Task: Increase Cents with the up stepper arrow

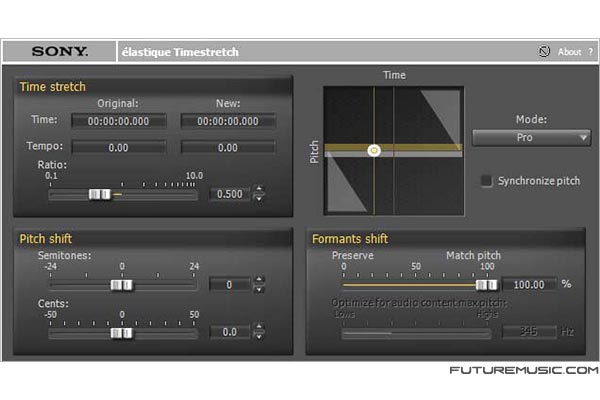Action: 259,327
